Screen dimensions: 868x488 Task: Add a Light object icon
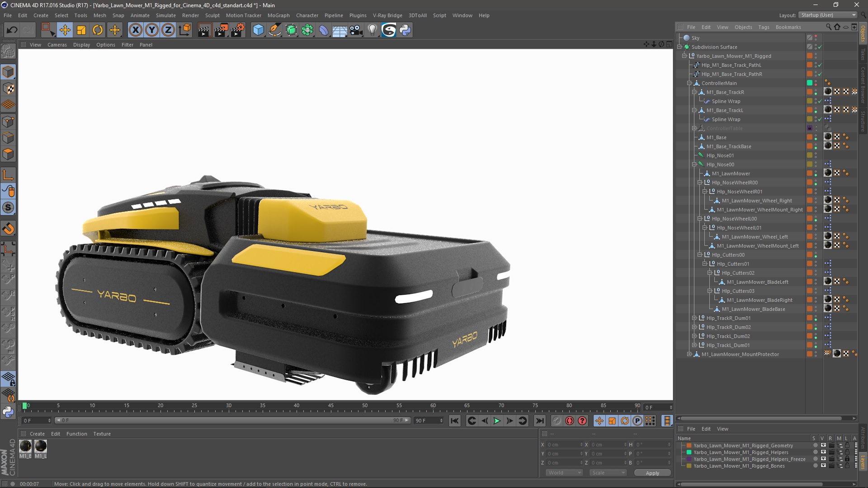click(373, 30)
